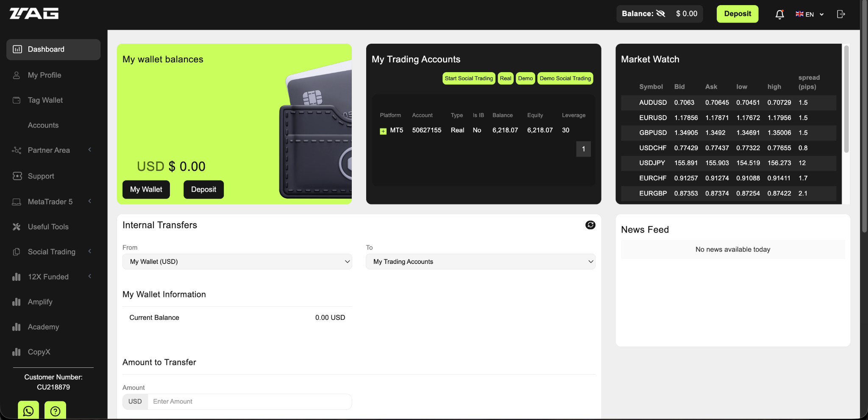Screen dimensions: 868x420
Task: Expand the MT5 account row plus icon
Action: tap(383, 131)
